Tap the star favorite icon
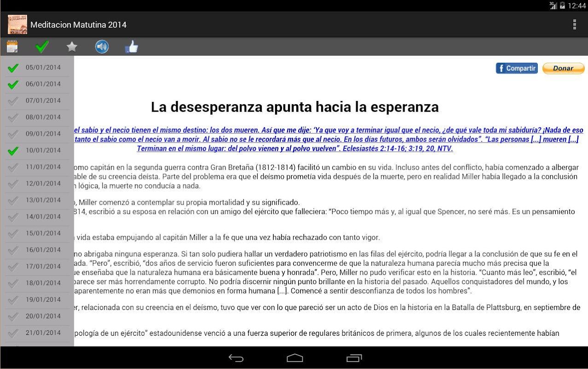Viewport: 588px width, 369px height. [x=72, y=47]
